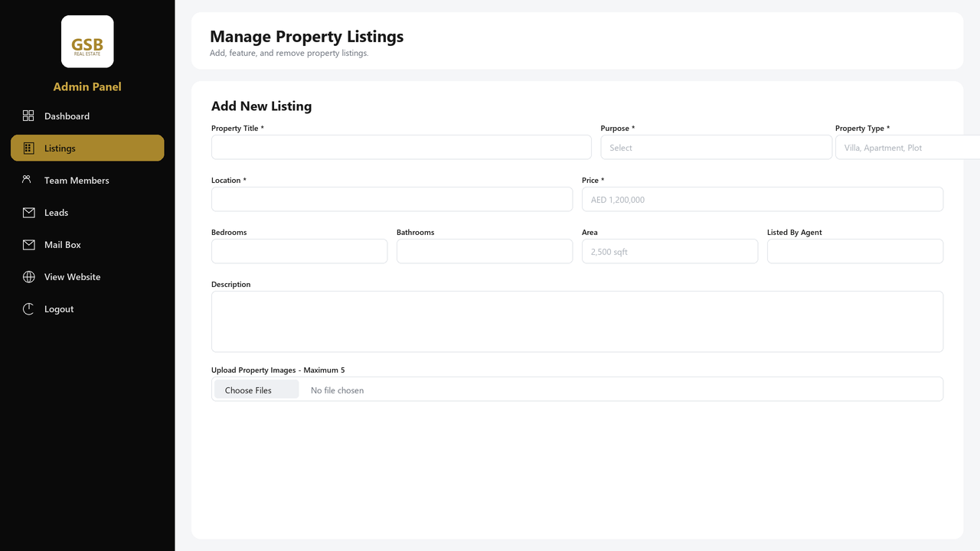Click the 'Manage Property Listings' heading
Screen dimensions: 980x551
[x=306, y=36]
